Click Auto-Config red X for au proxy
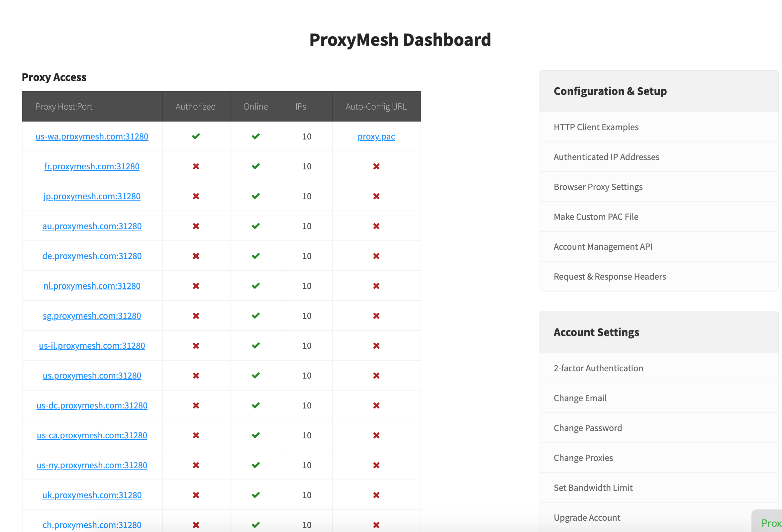 click(x=376, y=226)
